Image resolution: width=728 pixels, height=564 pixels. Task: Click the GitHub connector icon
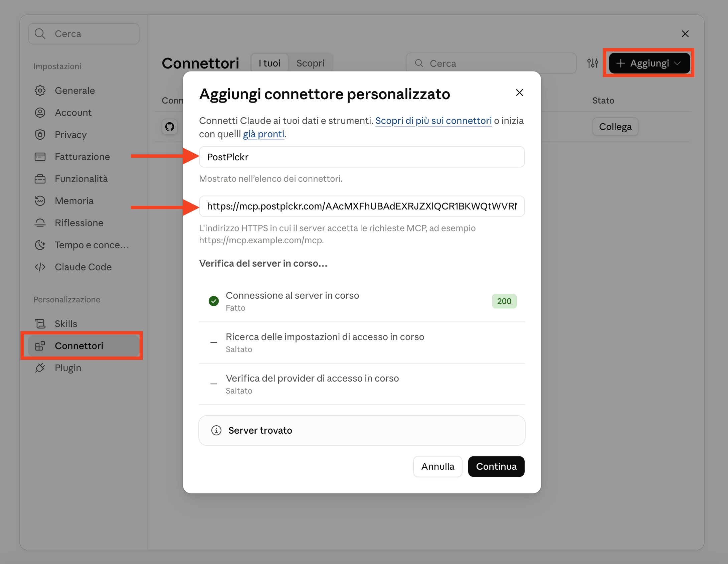pos(170,127)
